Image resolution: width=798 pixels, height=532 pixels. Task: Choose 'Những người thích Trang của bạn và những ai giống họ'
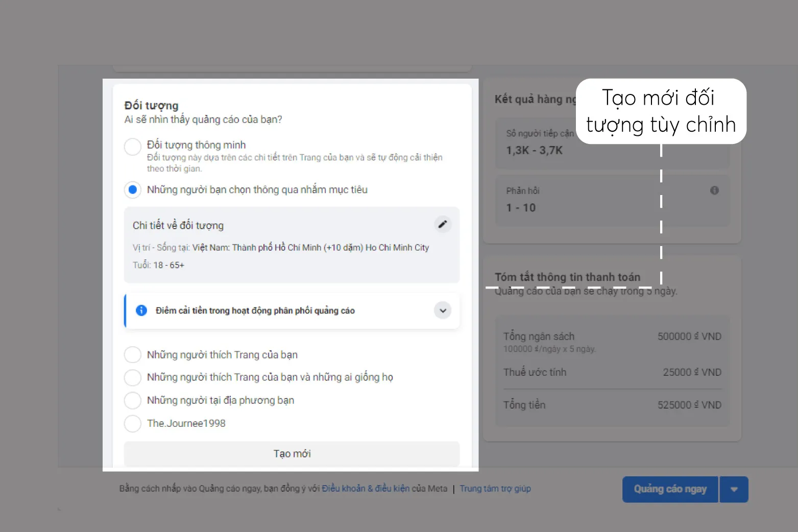pyautogui.click(x=132, y=377)
